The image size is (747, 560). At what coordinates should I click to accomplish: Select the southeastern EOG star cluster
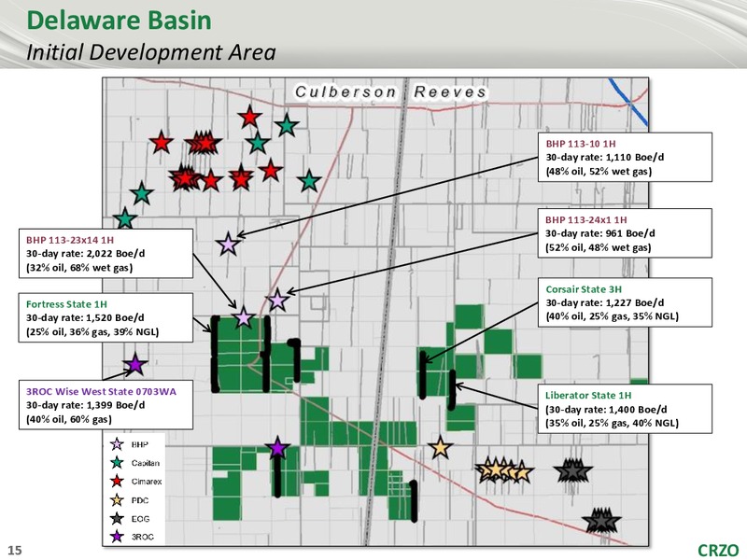(x=601, y=521)
